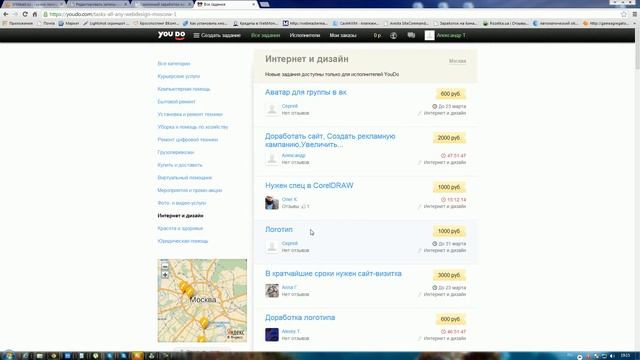This screenshot has height=360, width=640.
Task: Click the browser Home icon
Action: coord(35,14)
